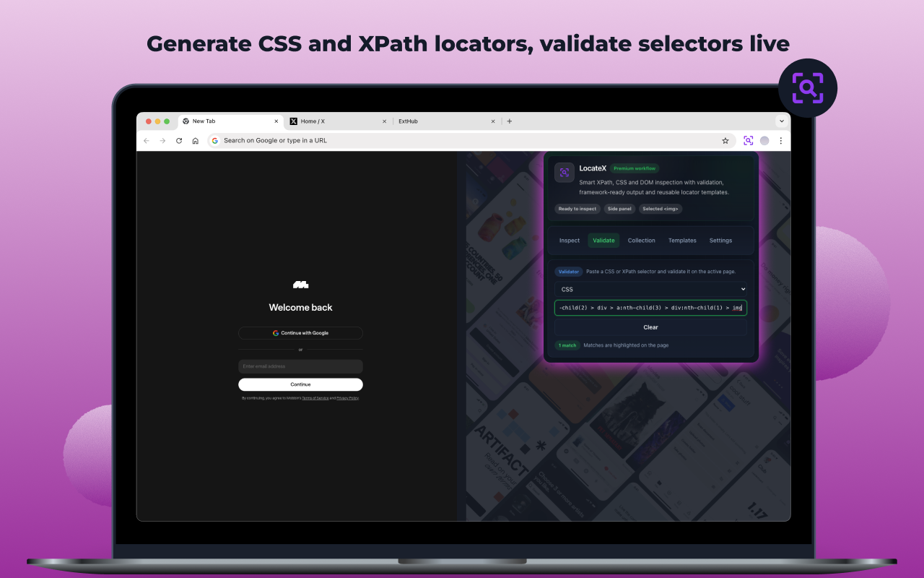
Task: Click the Side panel chip
Action: 619,209
